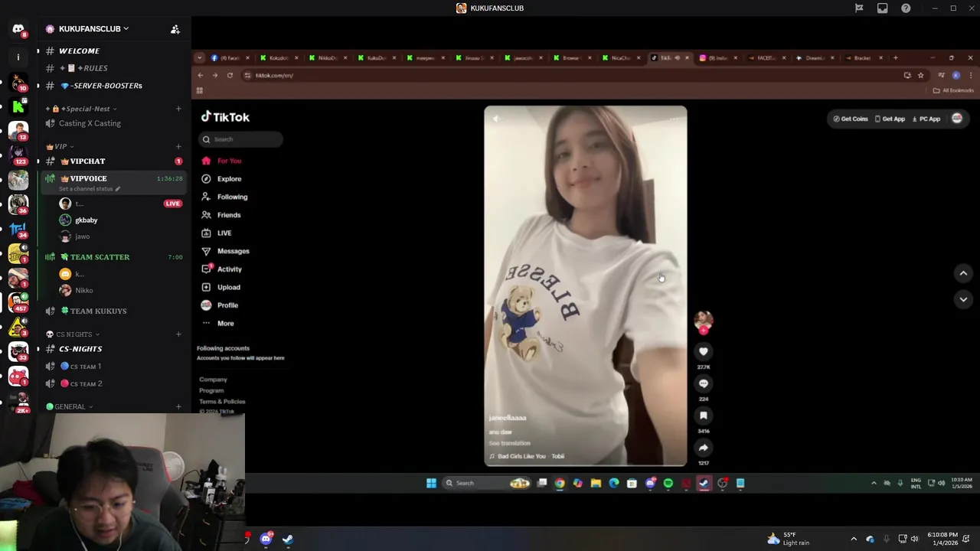Click user gkbaby in VIPVOICE

click(86, 220)
